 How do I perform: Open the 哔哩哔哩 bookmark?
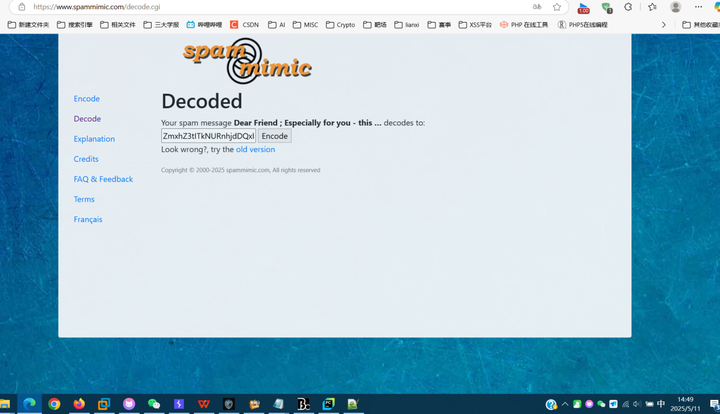click(204, 25)
